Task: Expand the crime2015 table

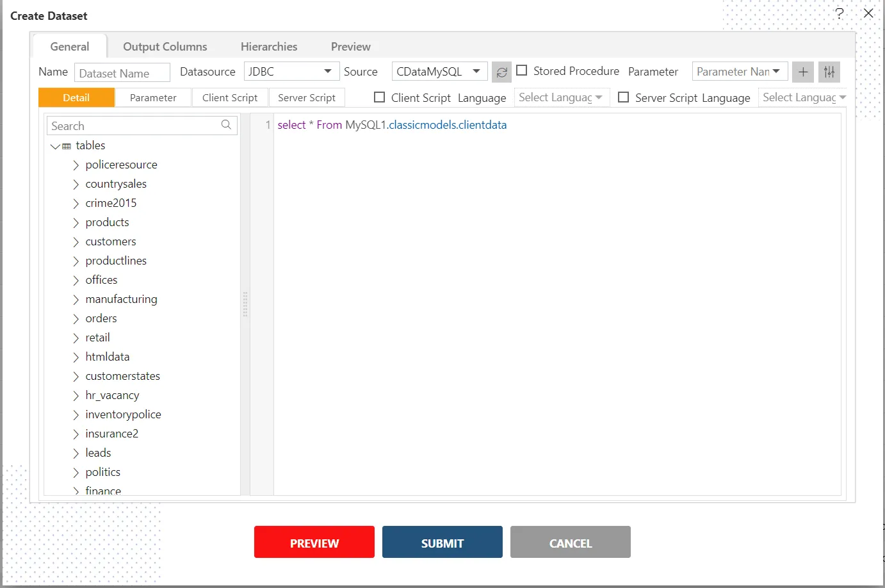Action: (x=76, y=204)
